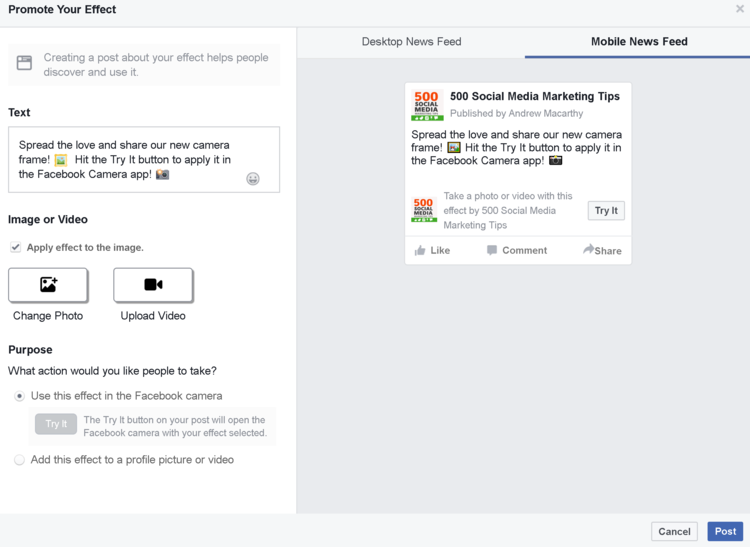Viewport: 750px width, 547px height.
Task: Switch to Desktop News Feed tab
Action: click(411, 42)
